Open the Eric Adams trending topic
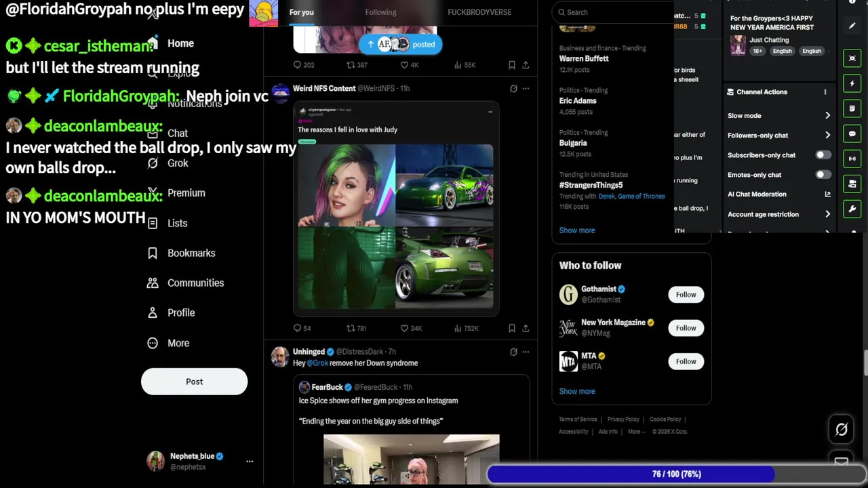This screenshot has height=488, width=868. click(578, 101)
